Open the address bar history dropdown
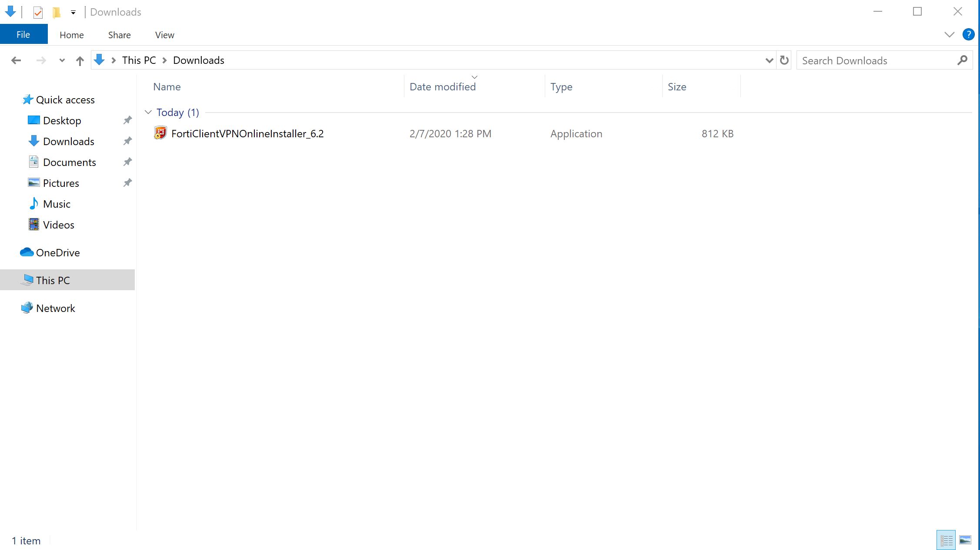The height and width of the screenshot is (550, 980). pos(769,60)
